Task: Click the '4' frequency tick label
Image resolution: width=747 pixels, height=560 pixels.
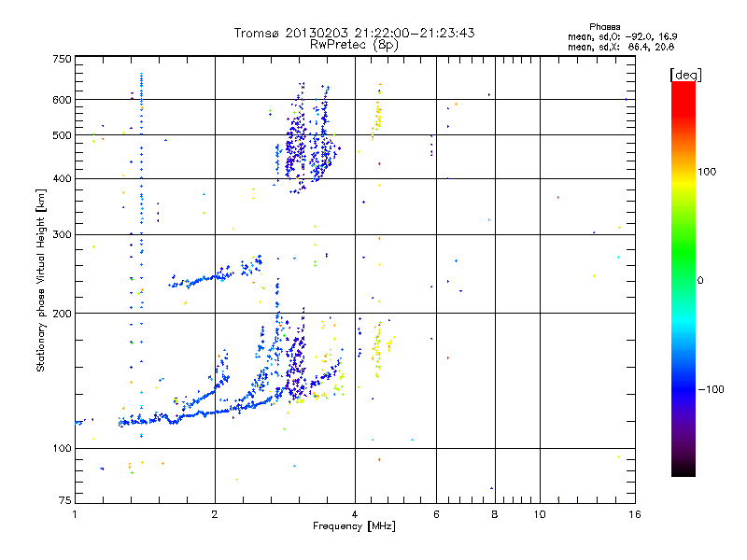Action: tap(355, 514)
